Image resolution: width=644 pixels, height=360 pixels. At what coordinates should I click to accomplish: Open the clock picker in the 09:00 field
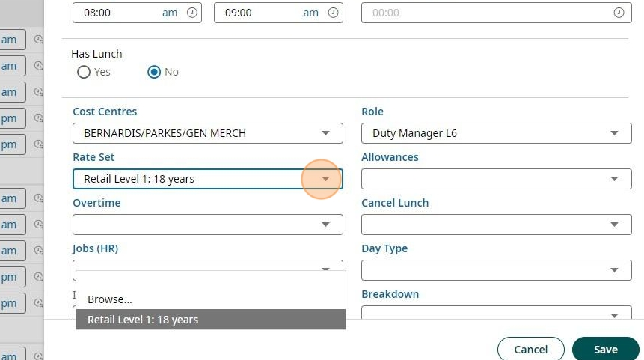(x=334, y=13)
